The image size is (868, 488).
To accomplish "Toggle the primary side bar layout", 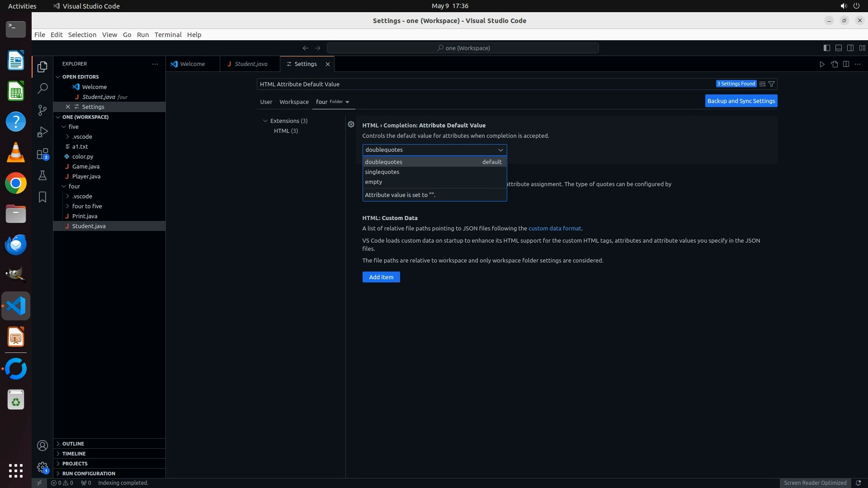I will (826, 48).
